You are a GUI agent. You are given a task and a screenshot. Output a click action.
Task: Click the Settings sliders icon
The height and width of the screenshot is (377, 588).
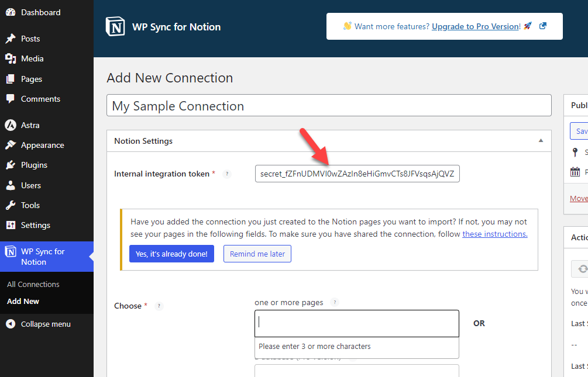(x=11, y=225)
